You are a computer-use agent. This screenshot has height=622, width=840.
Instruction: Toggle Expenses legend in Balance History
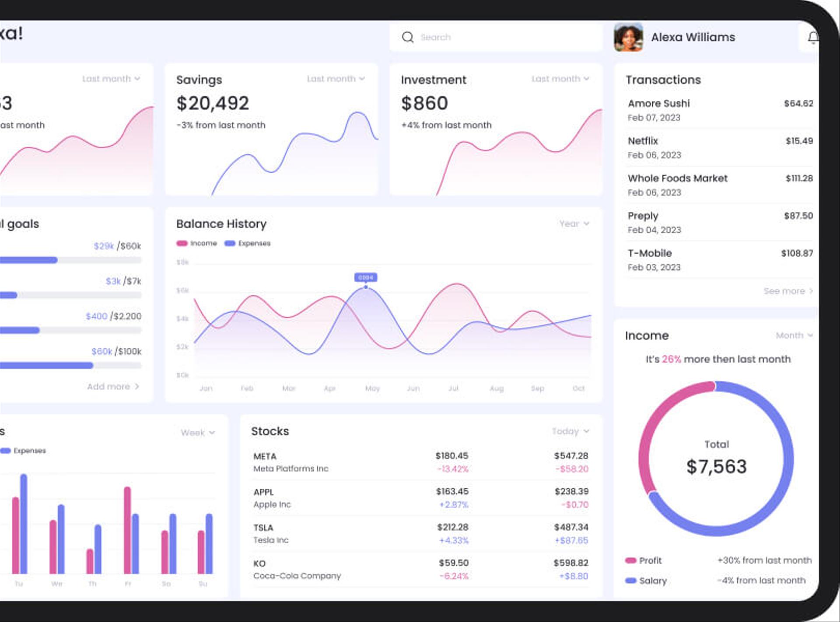click(247, 243)
